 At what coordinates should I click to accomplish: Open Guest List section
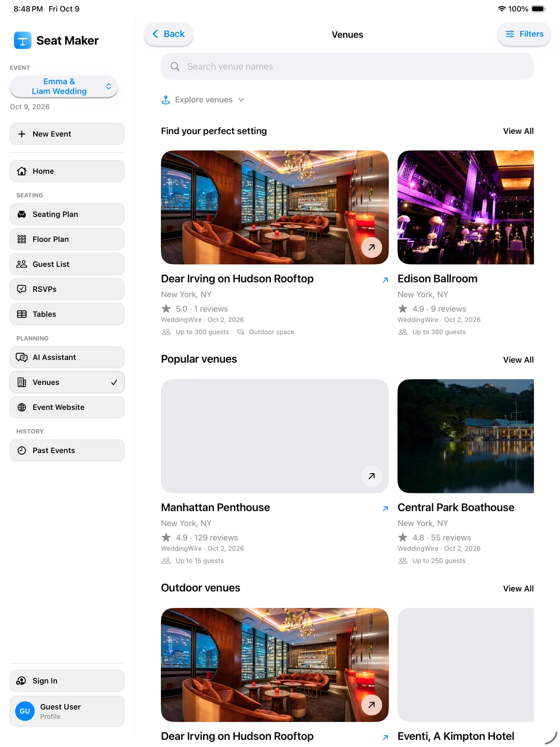pyautogui.click(x=67, y=264)
